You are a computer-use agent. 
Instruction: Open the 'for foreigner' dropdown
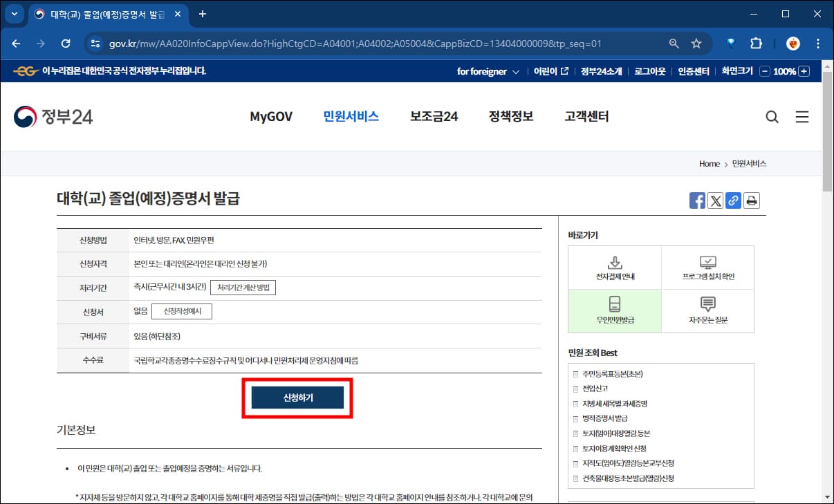tap(488, 71)
